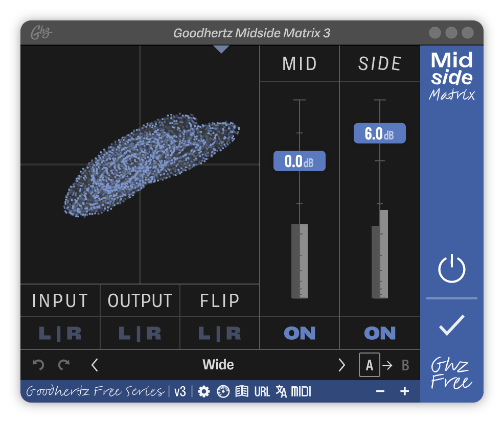Click the 6.0 dB value display

(379, 133)
